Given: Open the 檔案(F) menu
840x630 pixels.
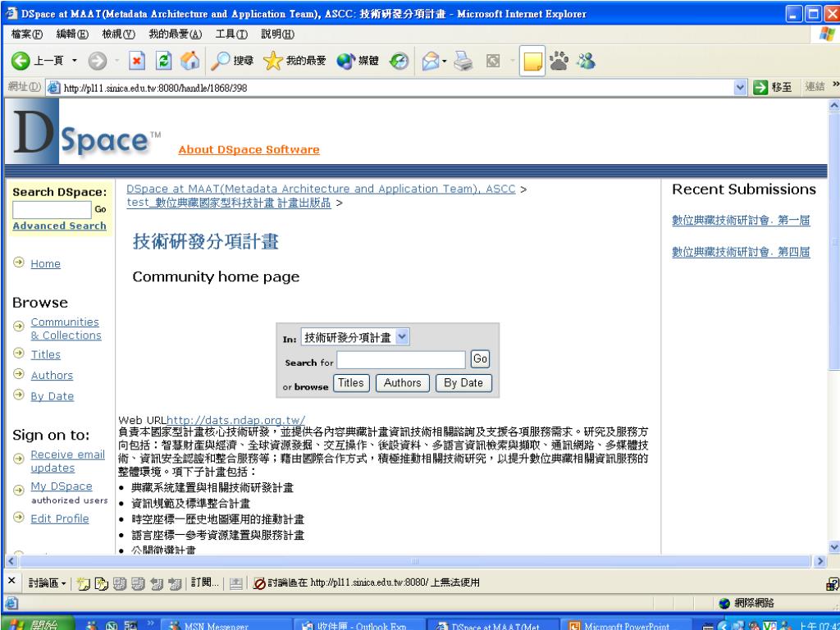Looking at the screenshot, I should click(x=27, y=34).
